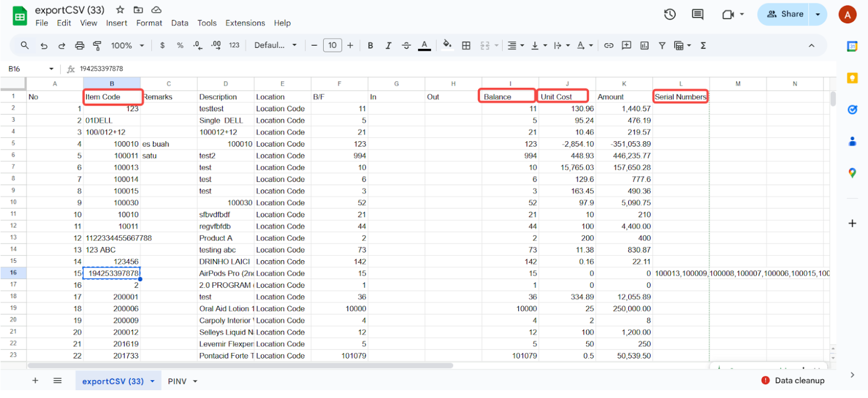The width and height of the screenshot is (868, 398).
Task: Click the Print icon
Action: 80,46
